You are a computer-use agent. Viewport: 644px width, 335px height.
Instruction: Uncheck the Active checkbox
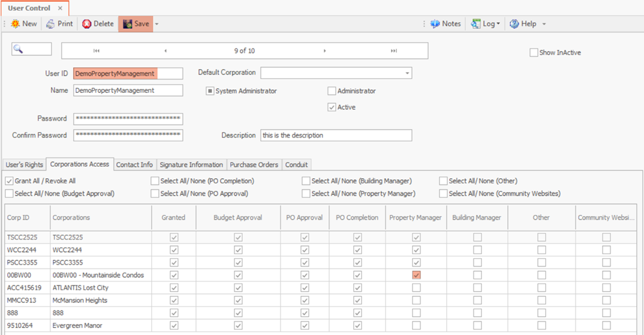(331, 107)
